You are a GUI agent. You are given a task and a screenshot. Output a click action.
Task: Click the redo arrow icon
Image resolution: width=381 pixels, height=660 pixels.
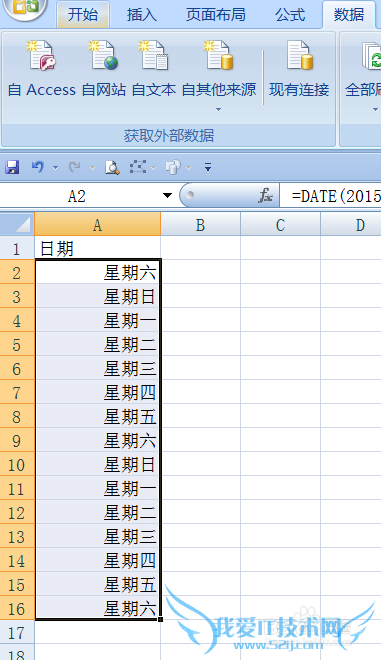click(x=75, y=167)
